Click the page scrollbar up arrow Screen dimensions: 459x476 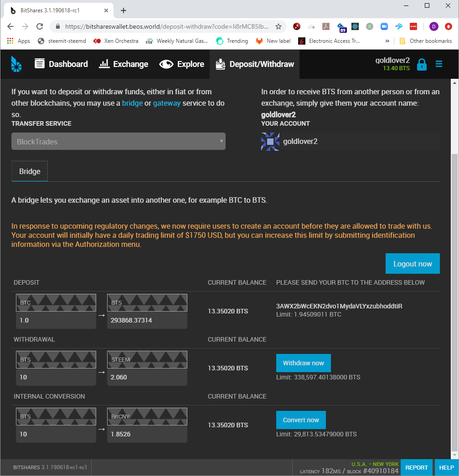click(454, 82)
